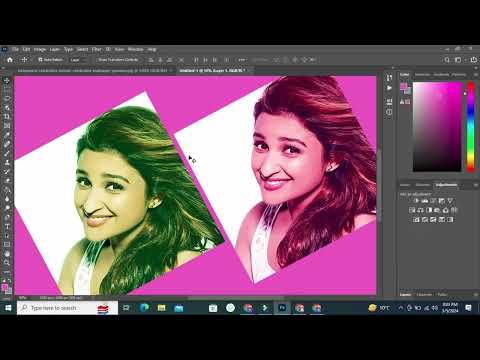The height and width of the screenshot is (360, 480).
Task: Open the workspace switcher dropdown
Action: pyautogui.click(x=458, y=60)
